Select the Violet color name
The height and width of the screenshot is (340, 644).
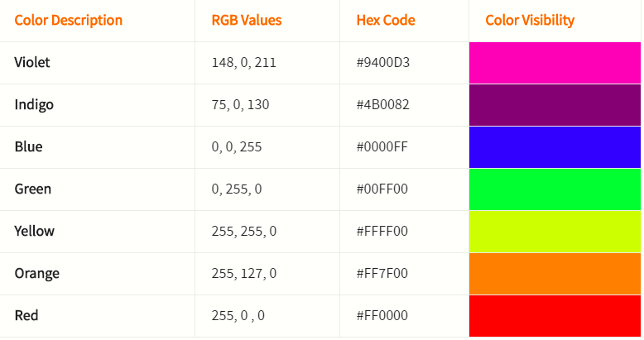(x=32, y=63)
